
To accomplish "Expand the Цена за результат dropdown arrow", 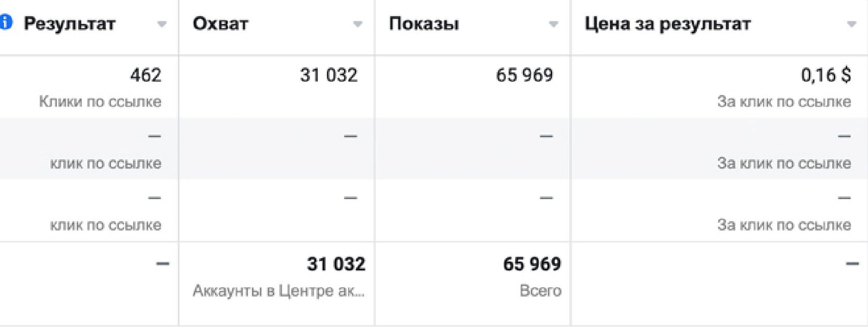I will pyautogui.click(x=851, y=24).
